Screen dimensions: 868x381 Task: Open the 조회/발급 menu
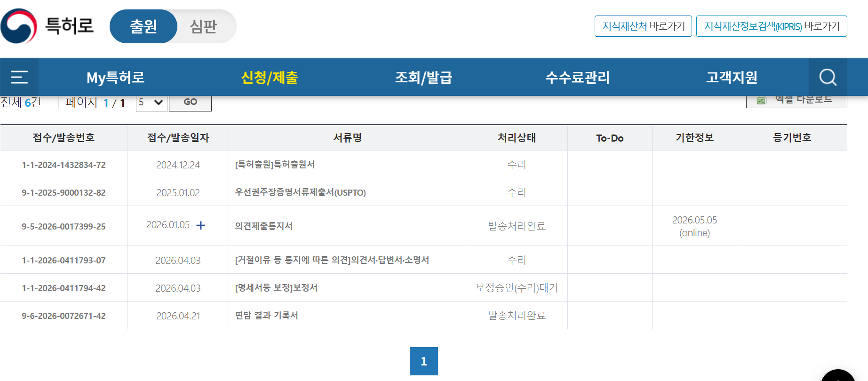click(x=423, y=77)
